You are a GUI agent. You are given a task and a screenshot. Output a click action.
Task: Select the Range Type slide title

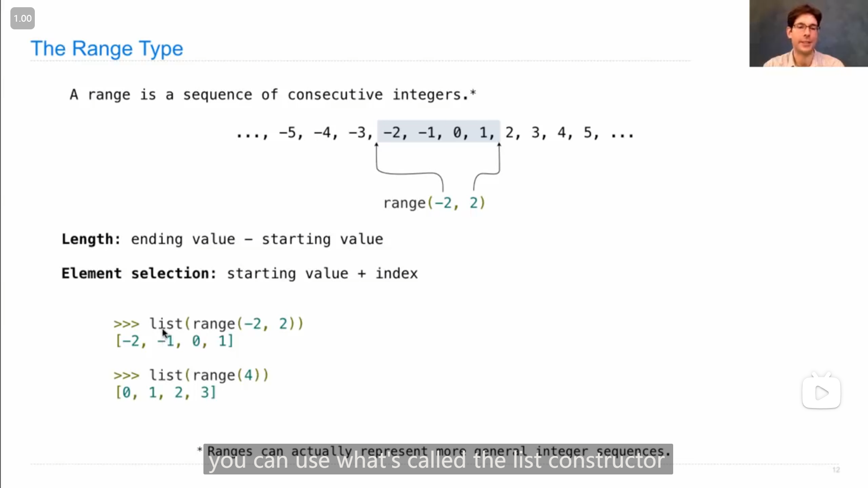click(107, 48)
